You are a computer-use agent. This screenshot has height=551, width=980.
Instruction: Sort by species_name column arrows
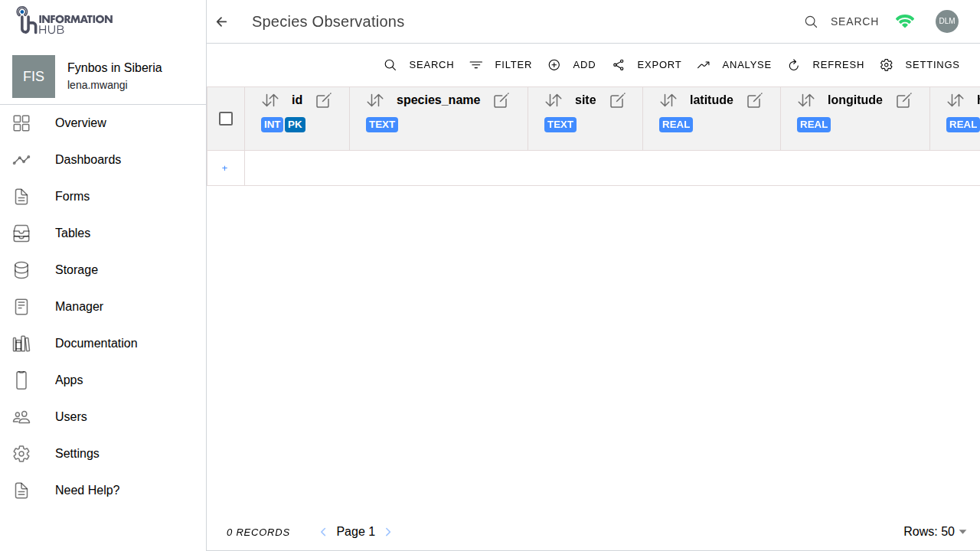click(x=375, y=100)
